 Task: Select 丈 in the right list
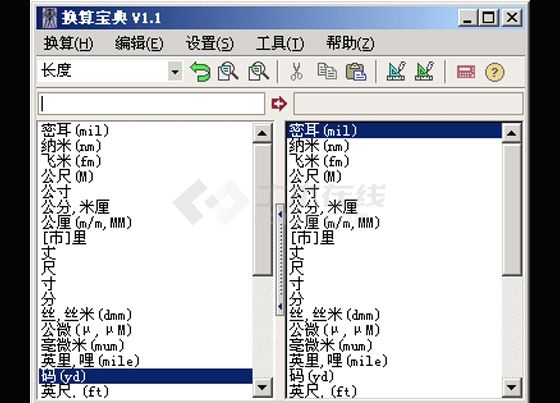[x=394, y=253]
